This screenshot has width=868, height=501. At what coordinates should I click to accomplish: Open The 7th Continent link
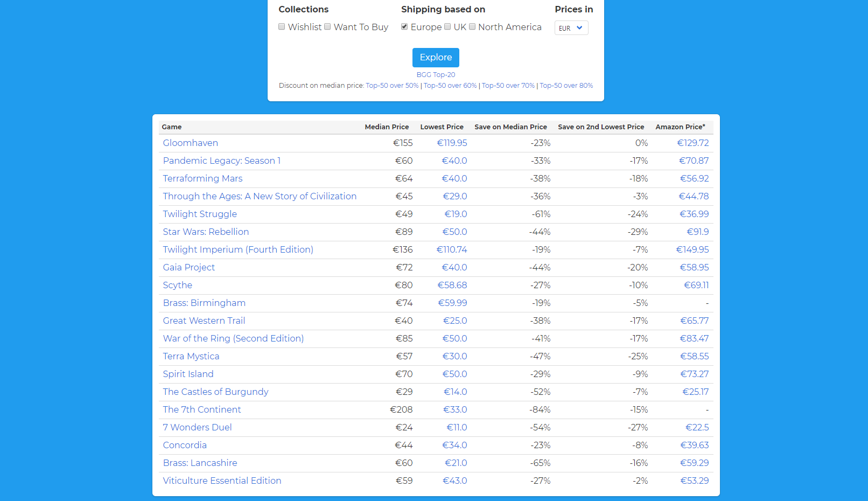[x=202, y=409]
